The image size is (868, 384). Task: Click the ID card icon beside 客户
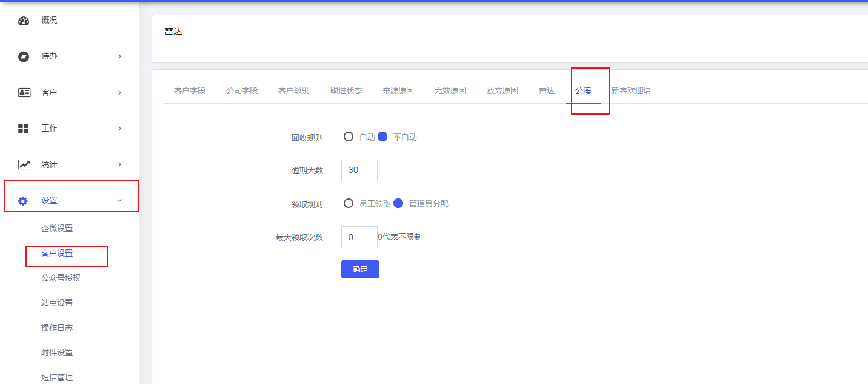coord(24,93)
